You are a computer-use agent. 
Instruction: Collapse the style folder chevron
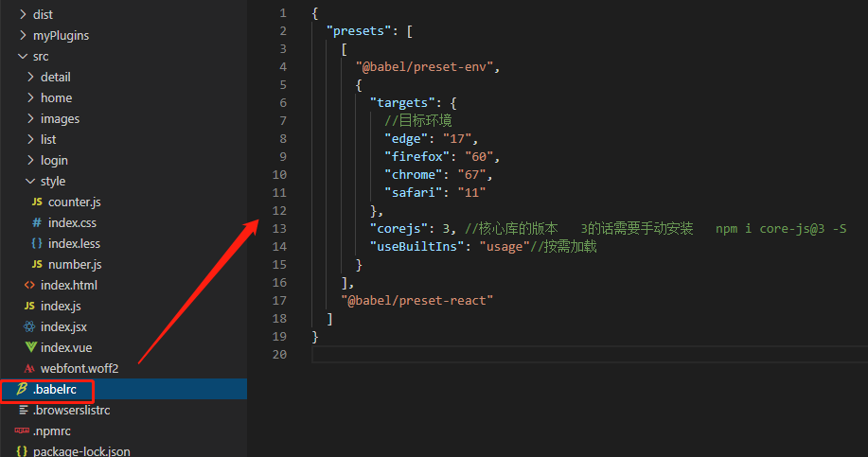(30, 181)
